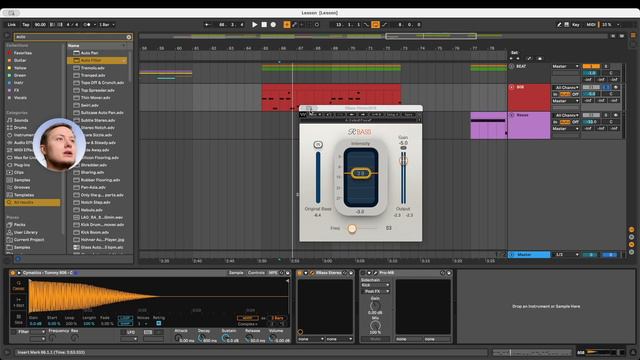This screenshot has width=640, height=360.
Task: Open Packs under Places
Action: 20,224
